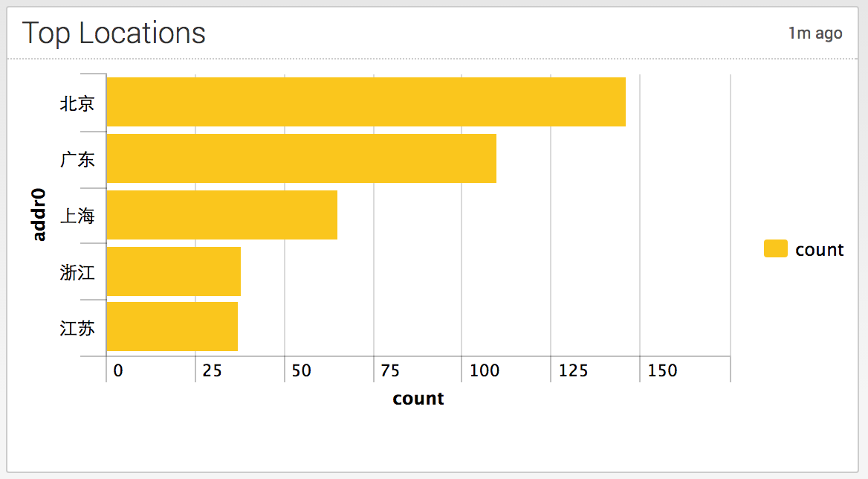Click the 1m ago refresh timestamp
Viewport: 868px width, 479px height.
pos(815,33)
